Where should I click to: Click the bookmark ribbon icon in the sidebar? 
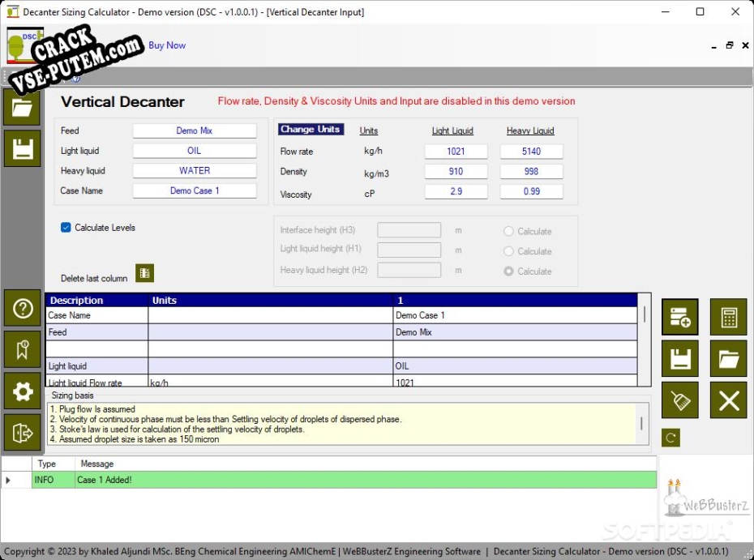click(23, 349)
